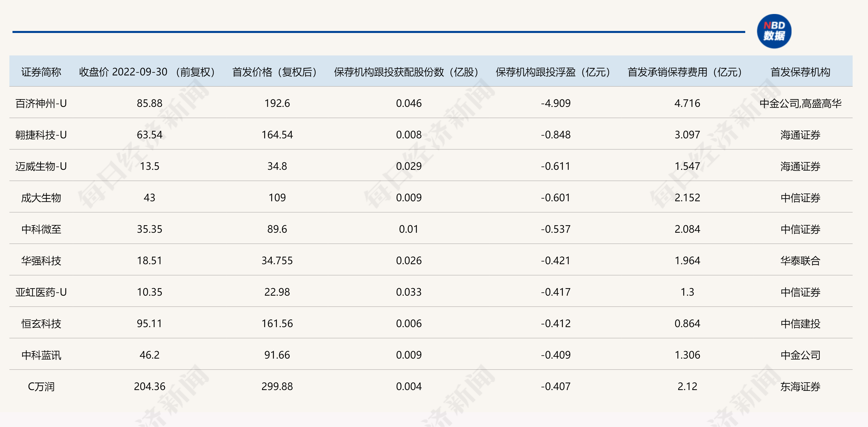This screenshot has height=427, width=868.
Task: Click allotted shares value 0.033
Action: (x=409, y=292)
